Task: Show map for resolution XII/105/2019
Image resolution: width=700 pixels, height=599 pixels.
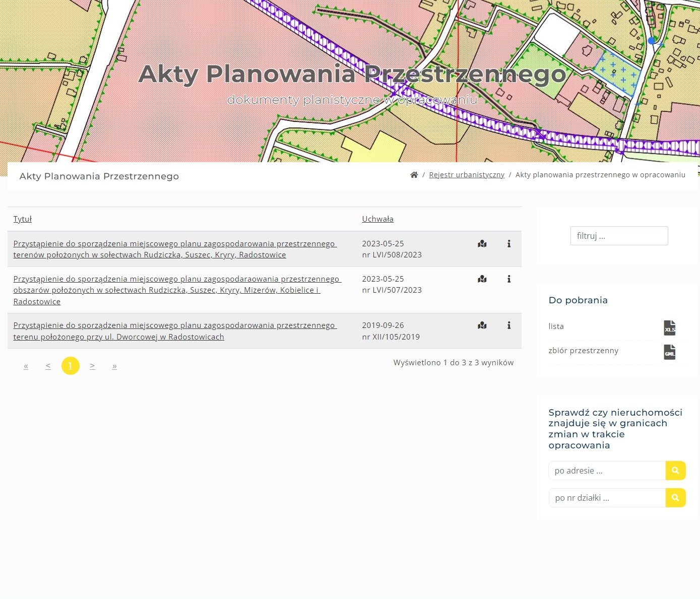Action: click(x=482, y=325)
